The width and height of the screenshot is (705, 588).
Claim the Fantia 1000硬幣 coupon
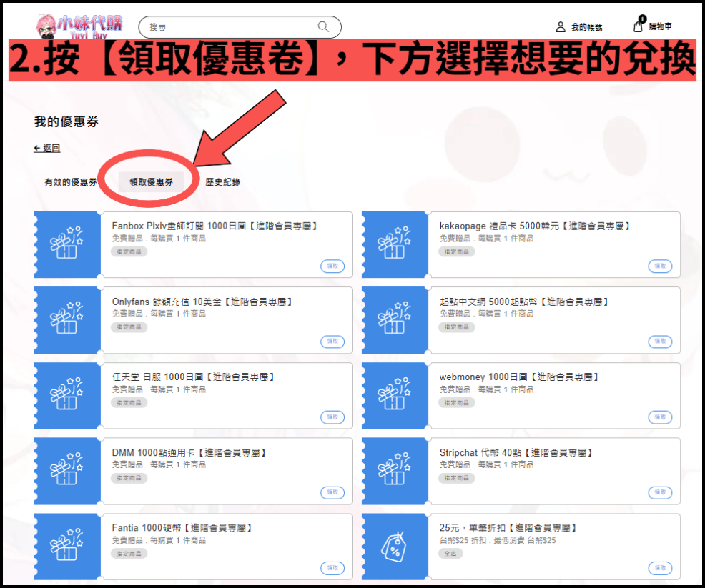(x=332, y=568)
